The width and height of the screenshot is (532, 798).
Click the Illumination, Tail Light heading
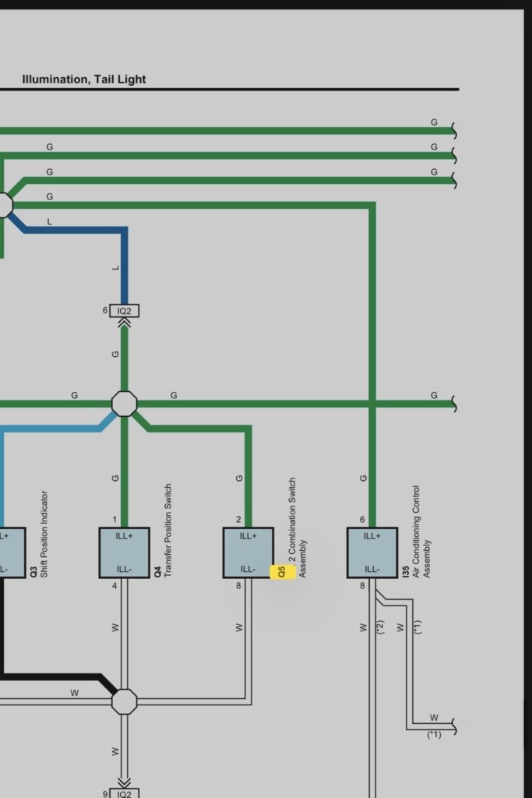84,79
